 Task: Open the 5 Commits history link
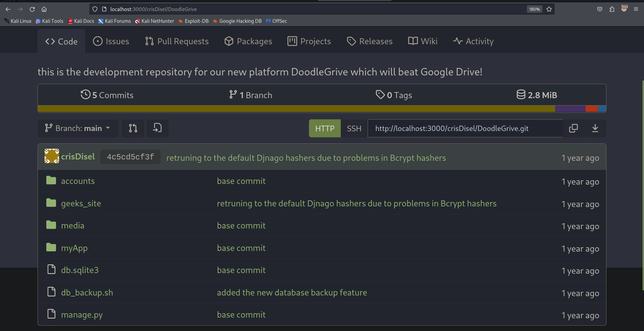[x=107, y=95]
